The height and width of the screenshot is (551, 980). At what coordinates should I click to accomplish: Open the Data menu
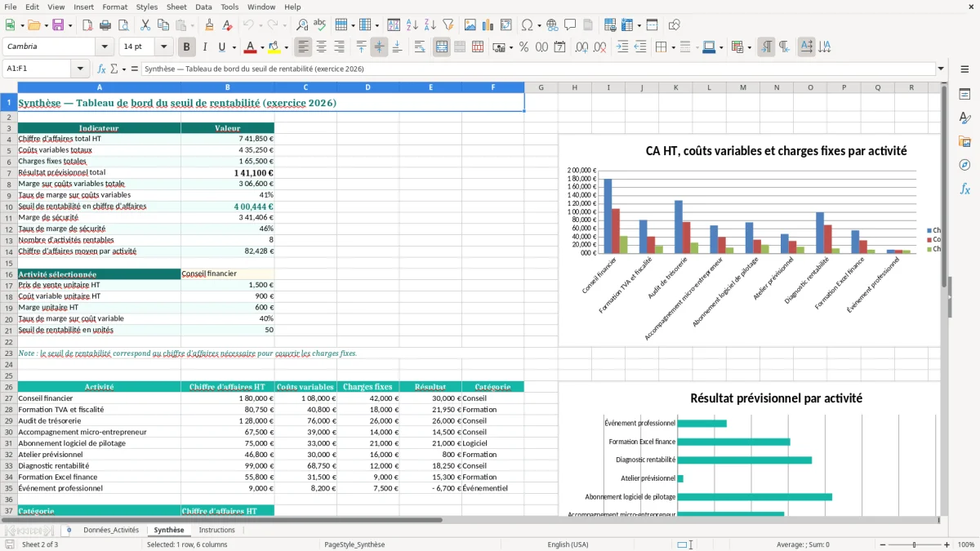(204, 7)
